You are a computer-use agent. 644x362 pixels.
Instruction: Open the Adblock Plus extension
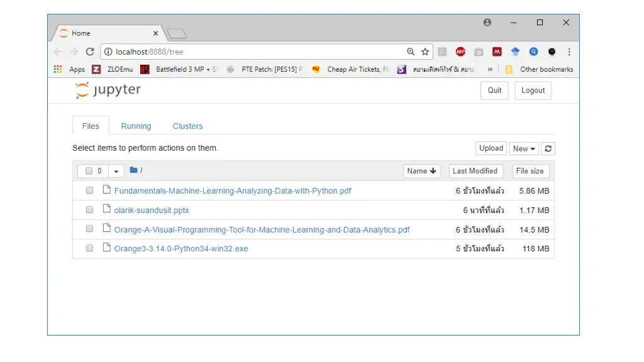click(460, 52)
